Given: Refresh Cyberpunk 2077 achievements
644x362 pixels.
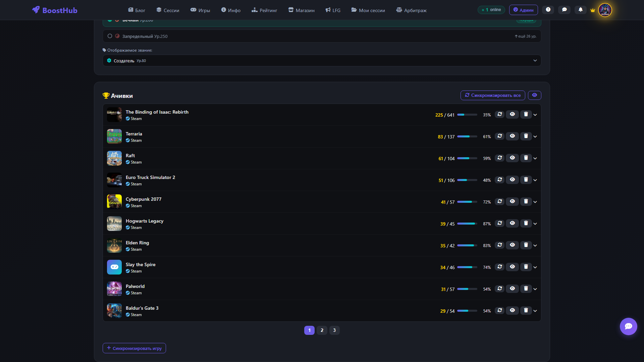Looking at the screenshot, I should click(499, 201).
